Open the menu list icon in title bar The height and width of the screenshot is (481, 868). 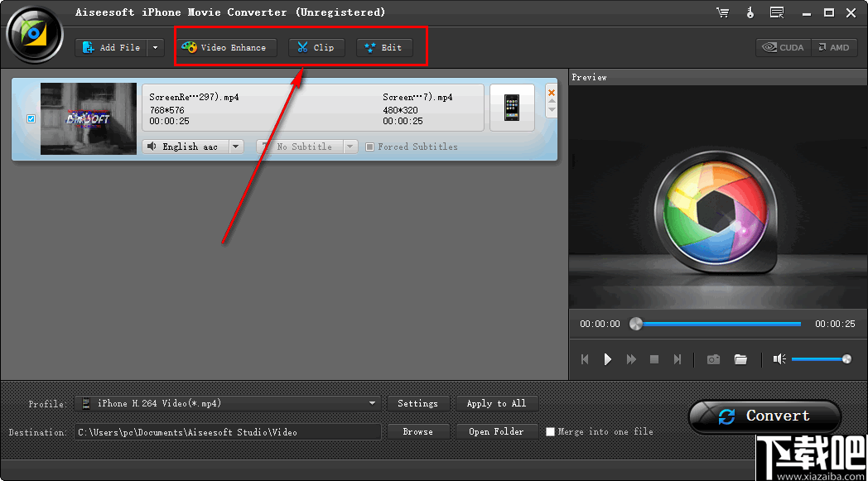[777, 12]
